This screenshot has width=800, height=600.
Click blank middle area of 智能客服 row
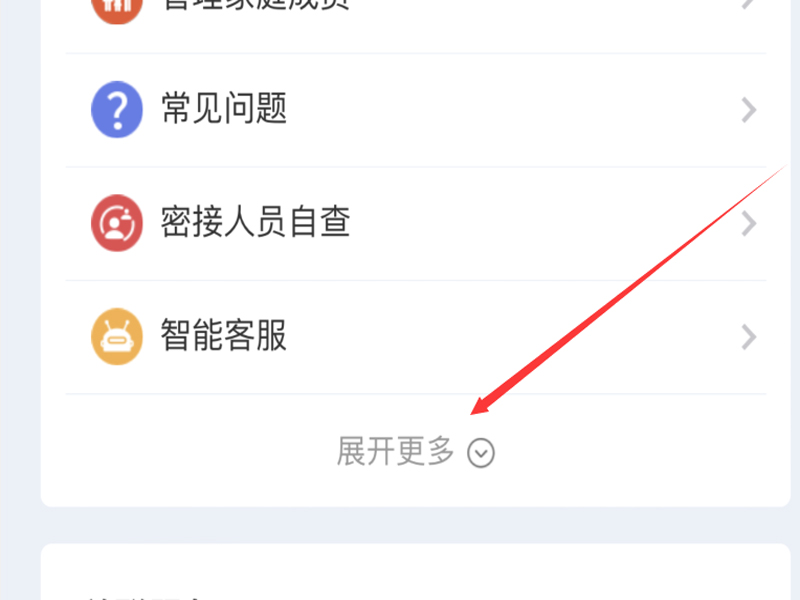point(510,337)
